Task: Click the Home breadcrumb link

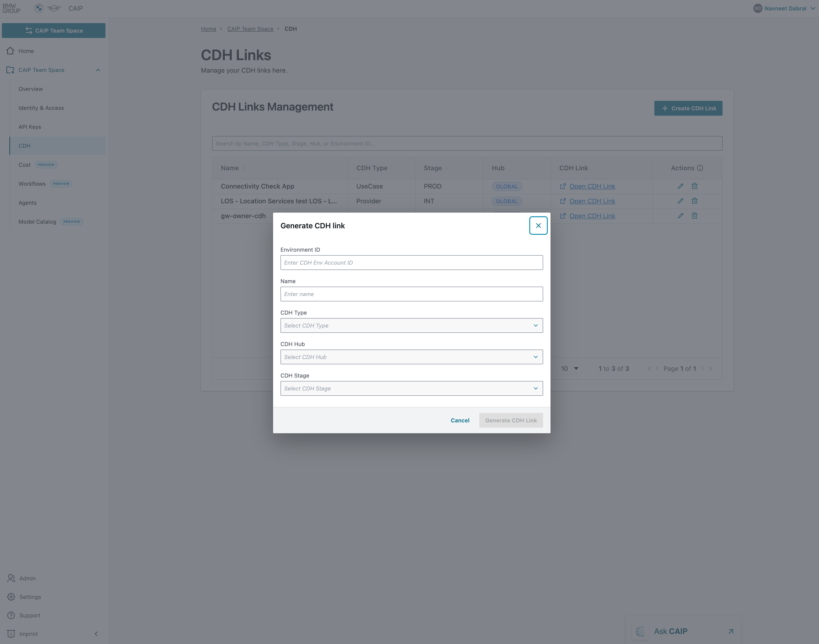Action: click(208, 29)
